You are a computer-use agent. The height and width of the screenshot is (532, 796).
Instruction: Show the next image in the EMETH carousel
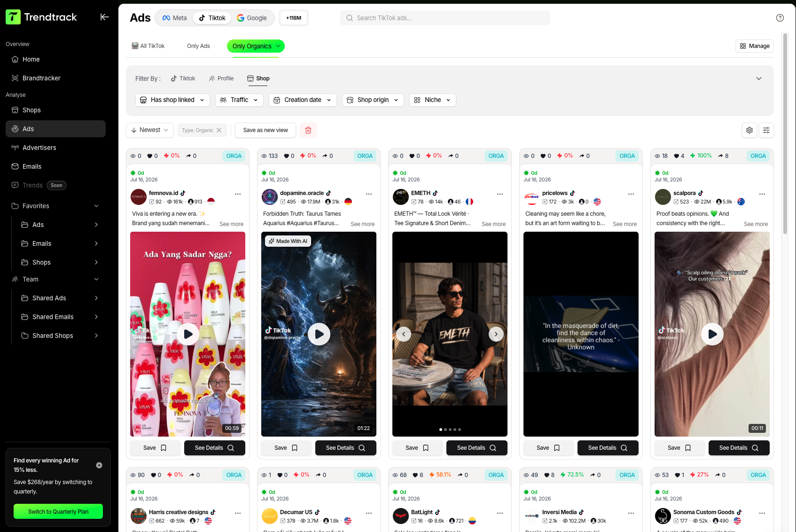coord(496,334)
